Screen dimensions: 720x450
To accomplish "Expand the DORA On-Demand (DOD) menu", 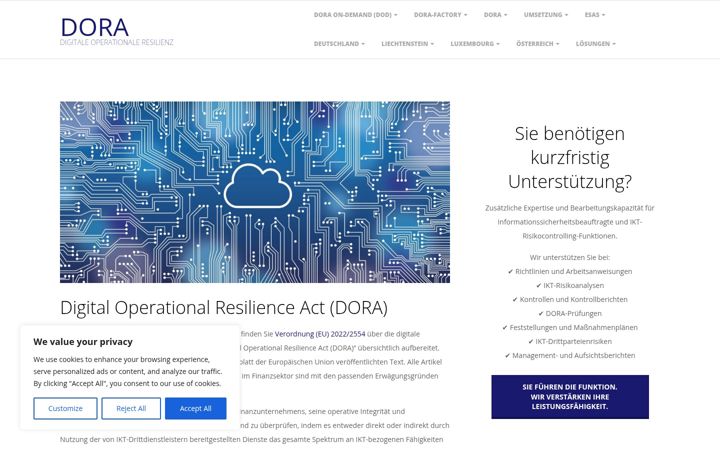I will [x=355, y=15].
